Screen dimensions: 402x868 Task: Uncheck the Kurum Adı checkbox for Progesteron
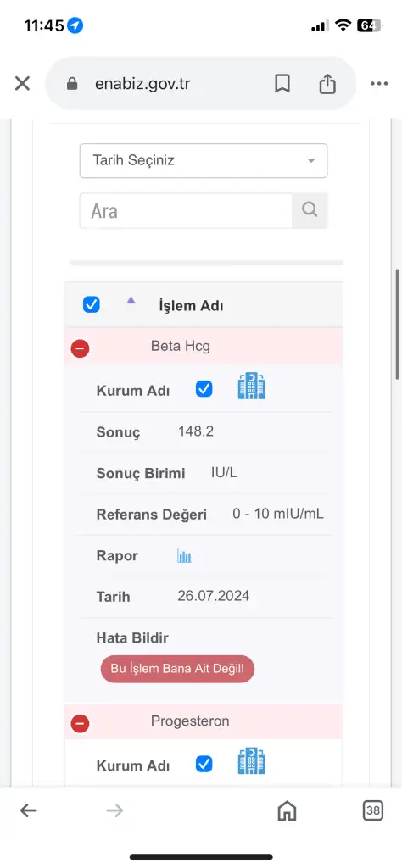tap(204, 765)
